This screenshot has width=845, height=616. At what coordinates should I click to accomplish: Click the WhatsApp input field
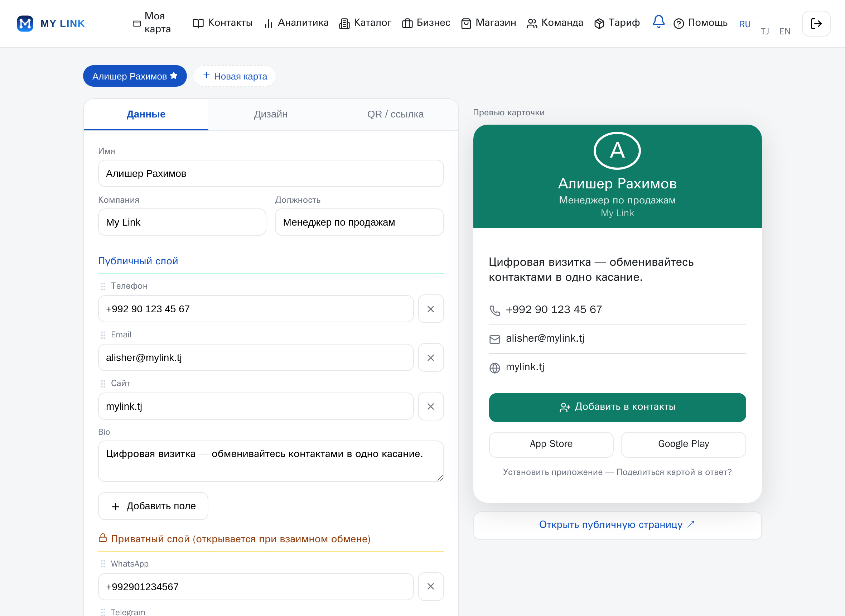tap(256, 586)
